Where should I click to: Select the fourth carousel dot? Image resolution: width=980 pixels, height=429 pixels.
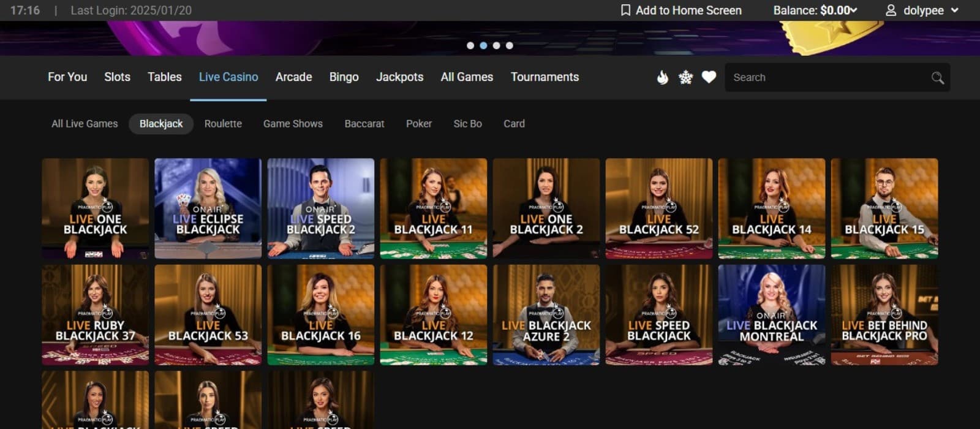click(509, 45)
